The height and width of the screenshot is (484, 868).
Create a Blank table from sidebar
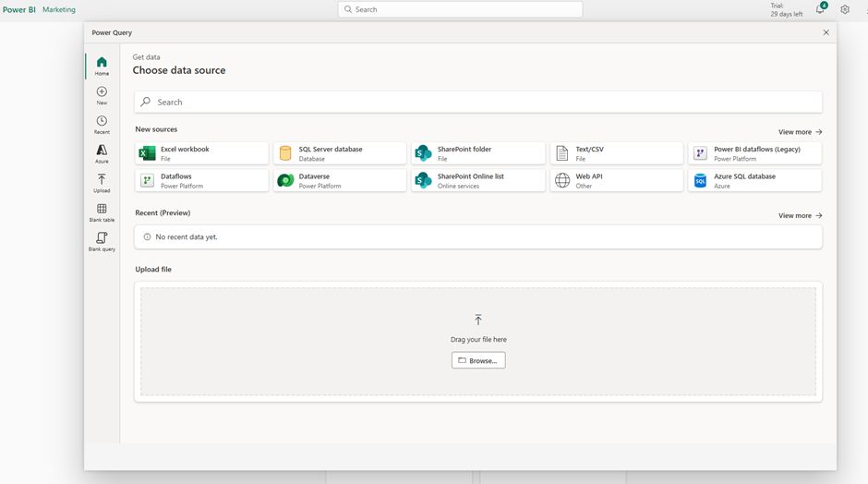click(x=102, y=212)
